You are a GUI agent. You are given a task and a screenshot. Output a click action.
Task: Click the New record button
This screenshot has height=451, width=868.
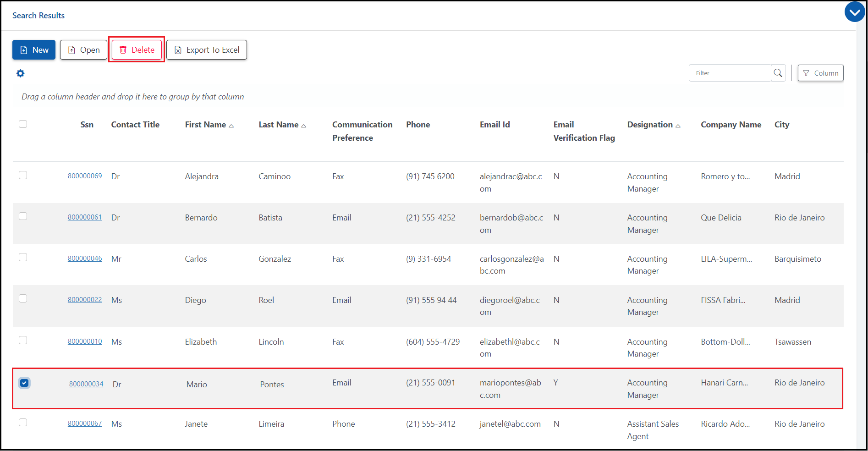pos(34,50)
